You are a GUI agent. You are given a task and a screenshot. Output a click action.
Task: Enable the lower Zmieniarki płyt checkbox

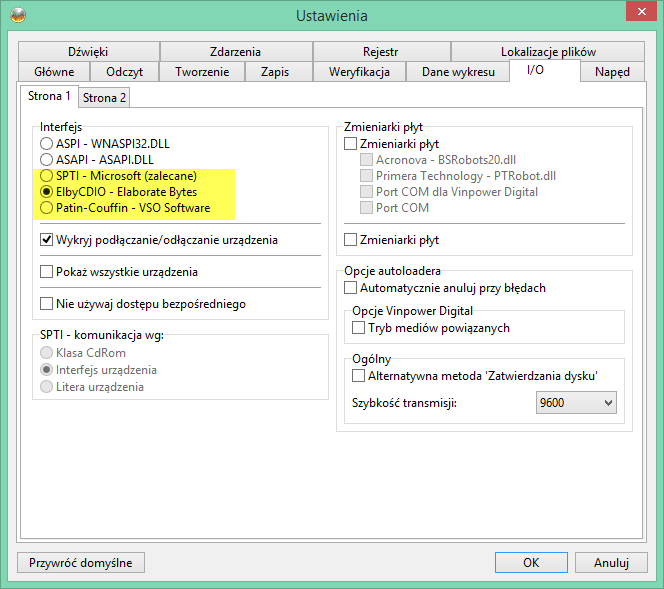(392, 240)
